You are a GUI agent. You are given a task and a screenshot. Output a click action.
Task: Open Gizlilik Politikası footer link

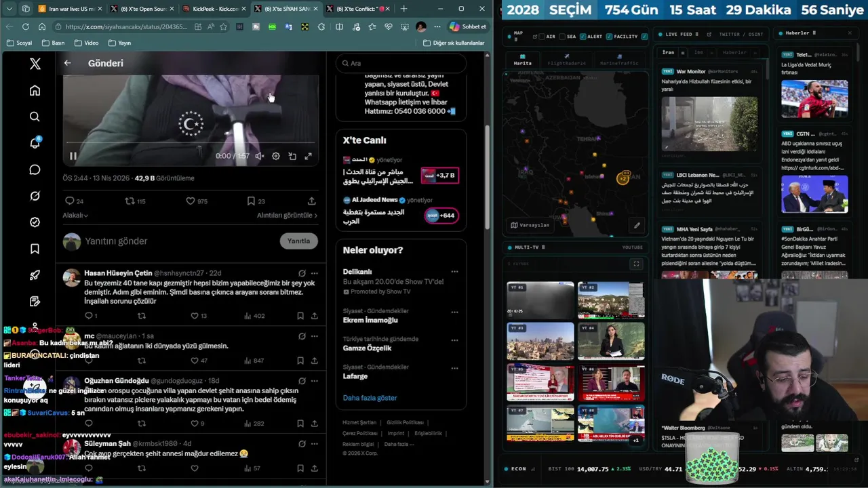click(405, 422)
